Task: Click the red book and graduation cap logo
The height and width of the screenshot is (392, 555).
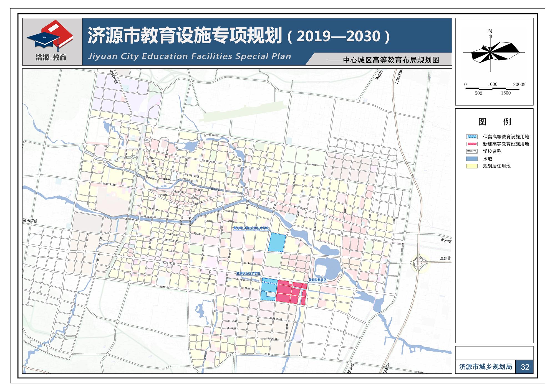Action: click(x=50, y=35)
